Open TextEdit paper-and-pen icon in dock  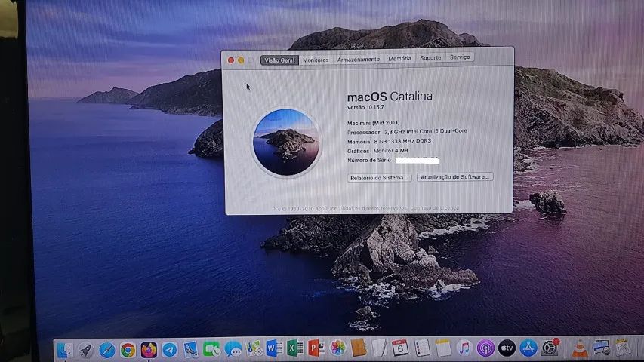[x=380, y=348]
